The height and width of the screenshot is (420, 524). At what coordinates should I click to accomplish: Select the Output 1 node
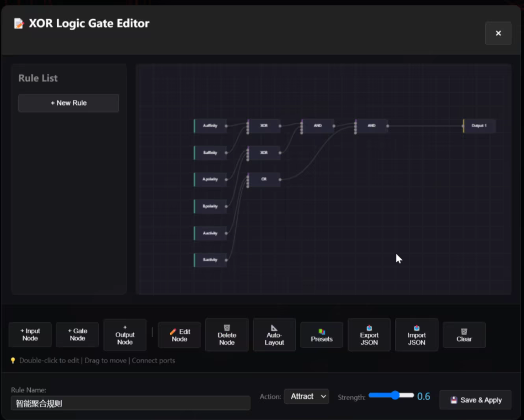pos(479,126)
